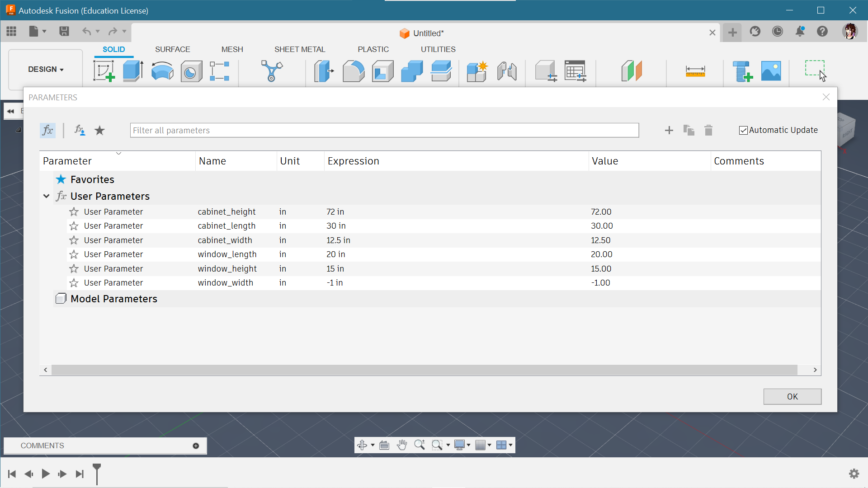The height and width of the screenshot is (488, 868).
Task: Click the New Component icon
Action: click(x=477, y=71)
